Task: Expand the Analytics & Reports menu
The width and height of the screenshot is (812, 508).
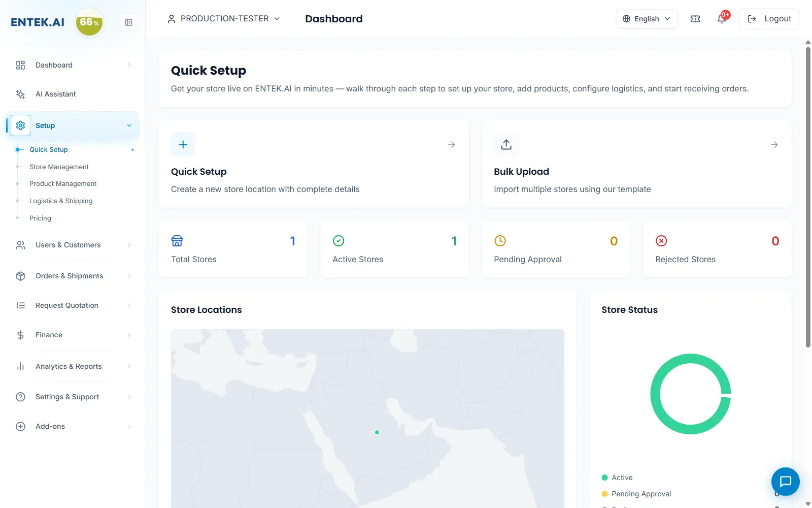Action: click(x=73, y=366)
